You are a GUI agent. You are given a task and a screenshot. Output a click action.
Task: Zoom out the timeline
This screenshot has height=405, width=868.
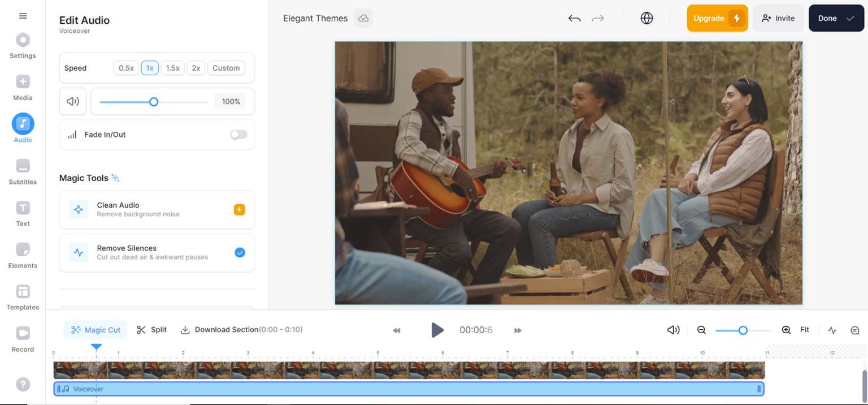701,330
